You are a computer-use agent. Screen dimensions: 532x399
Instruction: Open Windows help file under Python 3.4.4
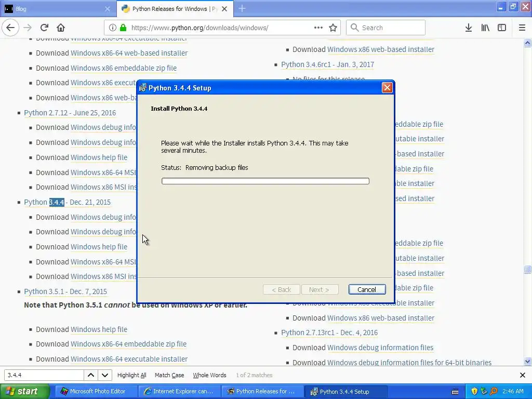[99, 247]
